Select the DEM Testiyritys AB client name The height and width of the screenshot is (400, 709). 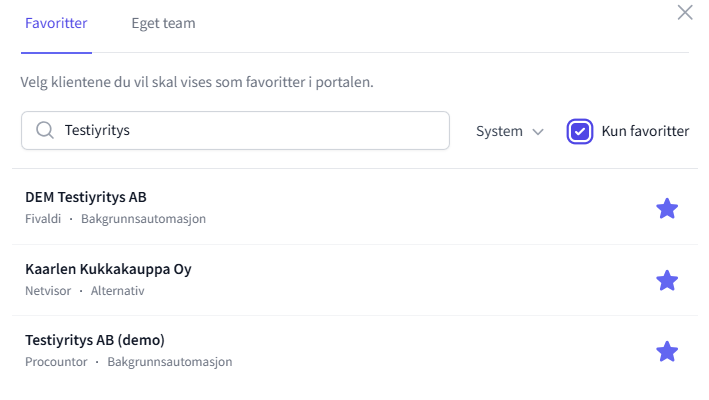86,197
